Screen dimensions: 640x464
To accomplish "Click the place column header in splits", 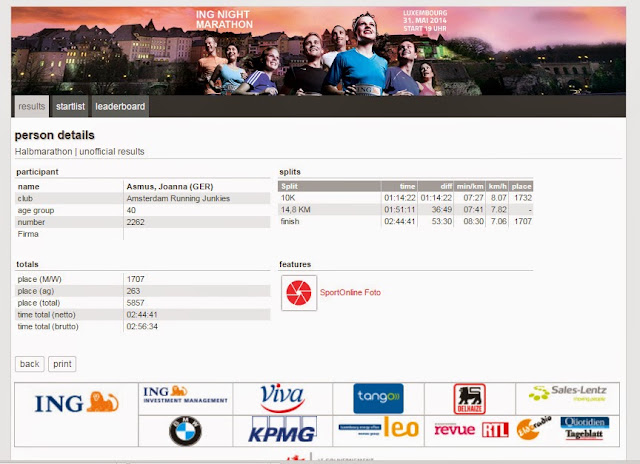I will point(521,186).
